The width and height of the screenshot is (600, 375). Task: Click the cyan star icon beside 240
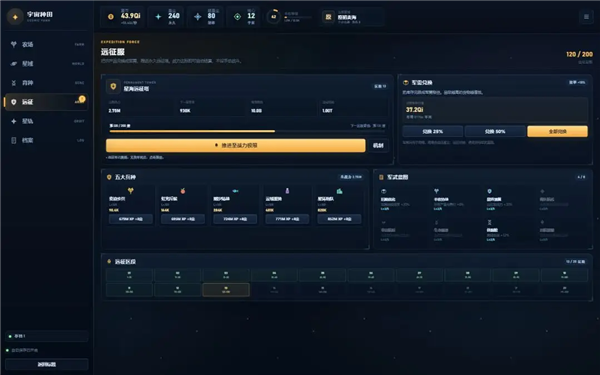tap(158, 16)
